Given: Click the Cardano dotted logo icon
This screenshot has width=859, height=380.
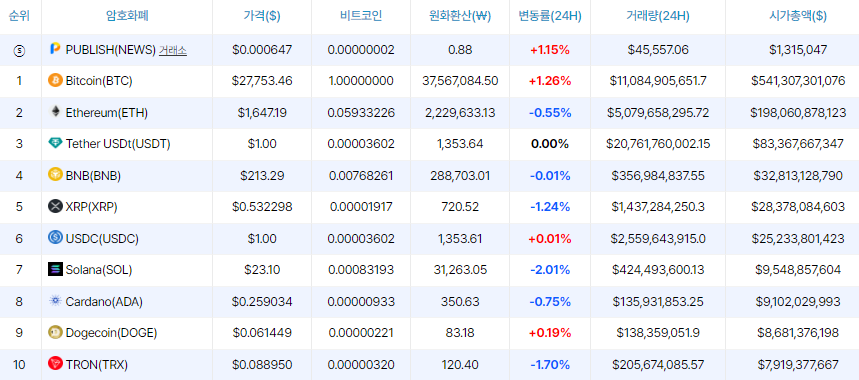Looking at the screenshot, I should 55,301.
